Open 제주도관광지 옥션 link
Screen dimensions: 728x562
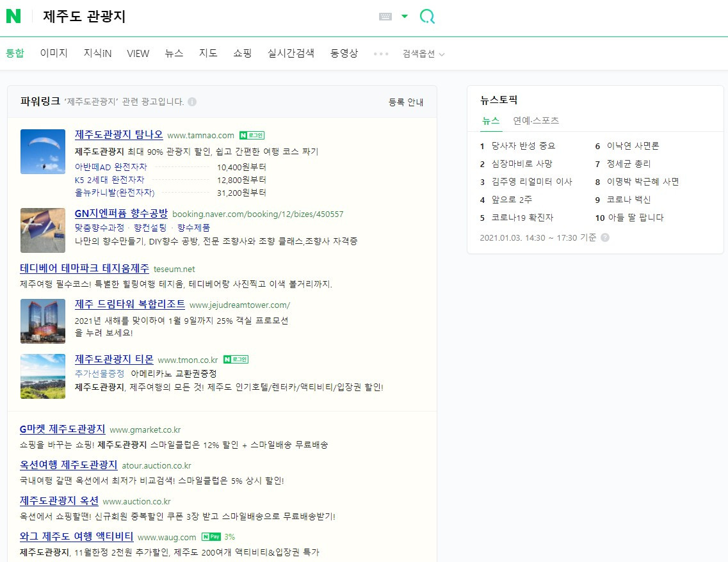[60, 501]
